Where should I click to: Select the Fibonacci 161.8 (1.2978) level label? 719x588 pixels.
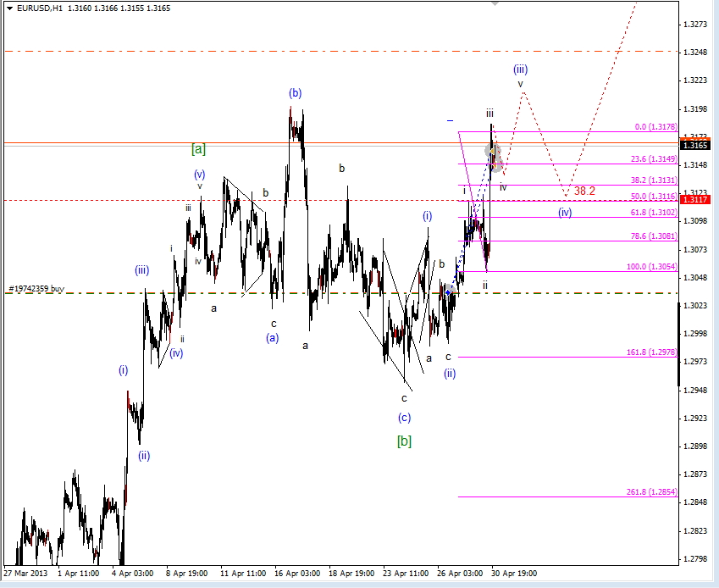[x=652, y=352]
